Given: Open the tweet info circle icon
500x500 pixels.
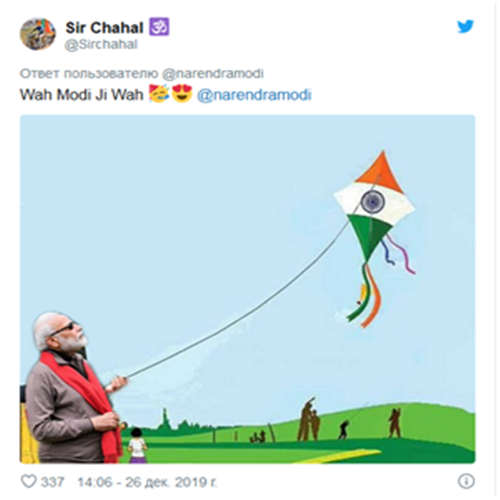Looking at the screenshot, I should click(466, 481).
